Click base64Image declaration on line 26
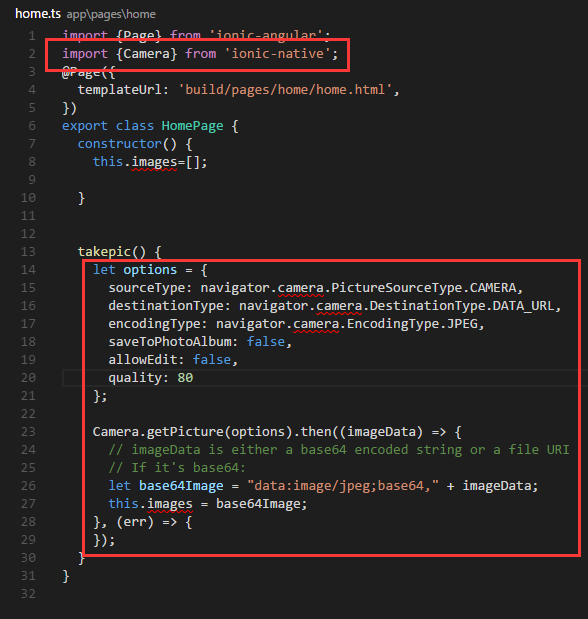588x619 pixels. coord(181,486)
